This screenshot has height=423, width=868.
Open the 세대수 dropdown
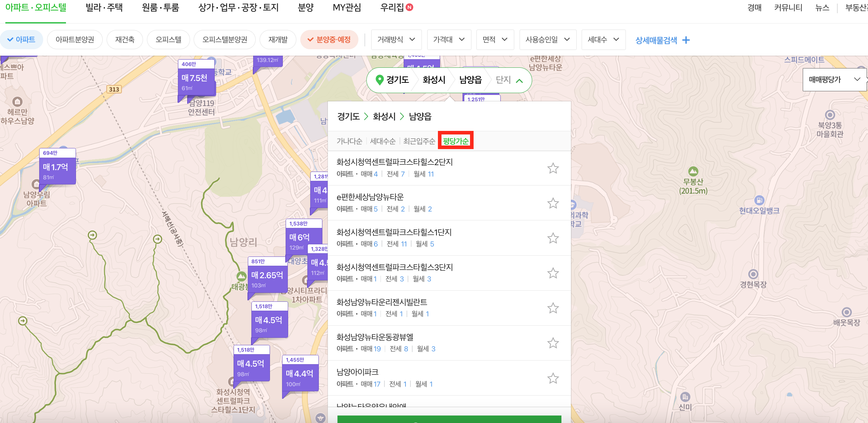click(x=603, y=40)
